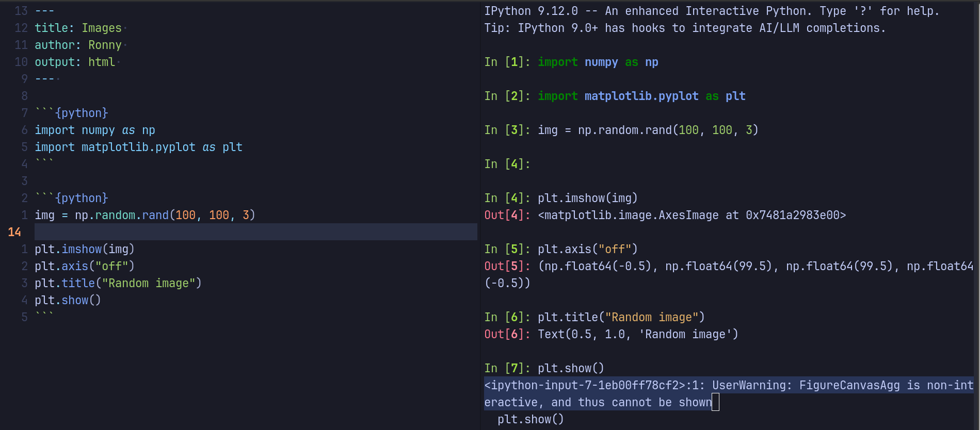This screenshot has width=980, height=430.
Task: Click the IPython 9.12.0 banner line
Action: coord(712,11)
